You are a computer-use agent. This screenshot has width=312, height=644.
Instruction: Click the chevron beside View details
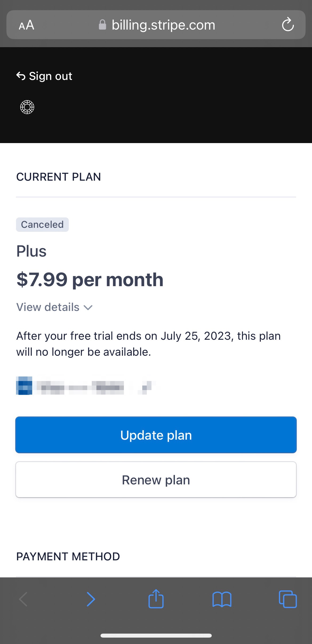[x=88, y=308]
